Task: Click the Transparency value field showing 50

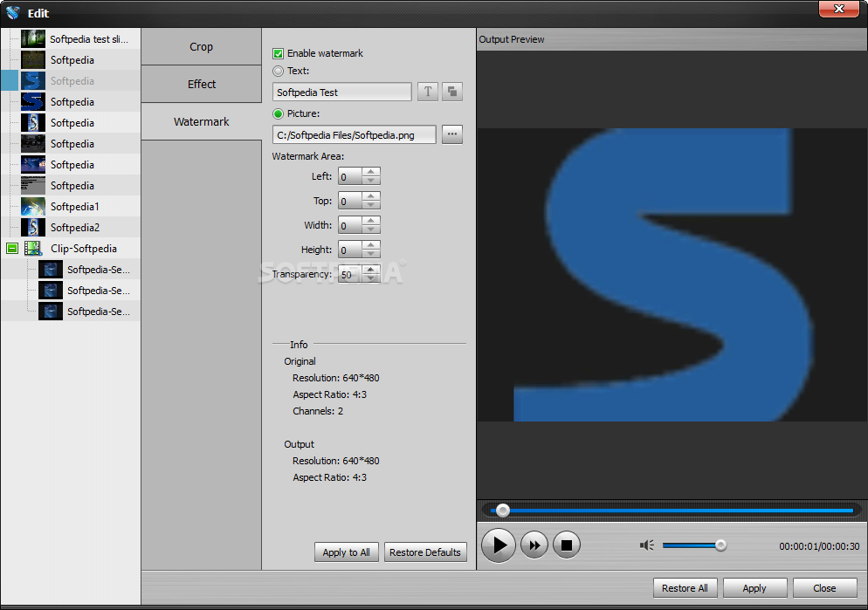Action: (350, 274)
